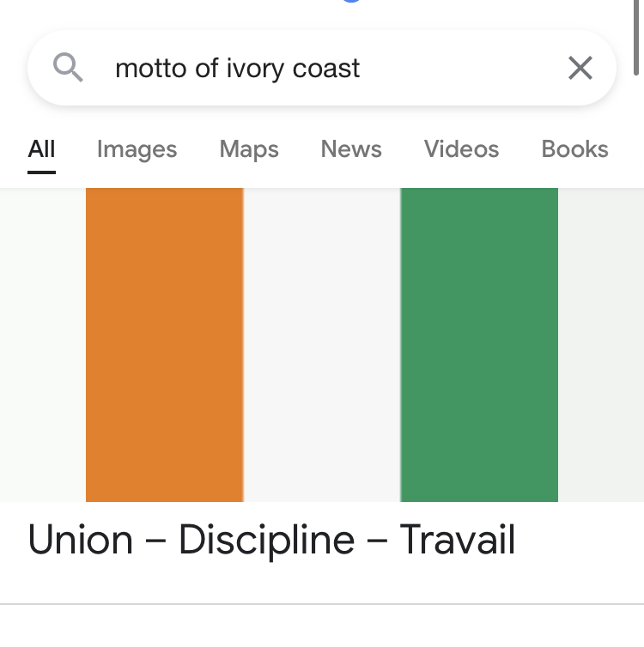Click the partial Google logo at top
644x647 pixels.
coord(350,3)
